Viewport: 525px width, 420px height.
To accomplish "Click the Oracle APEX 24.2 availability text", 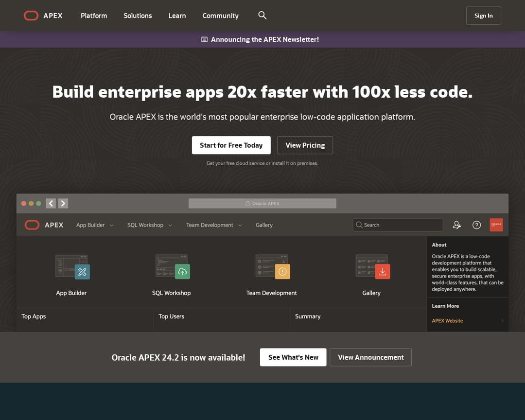I will [178, 358].
